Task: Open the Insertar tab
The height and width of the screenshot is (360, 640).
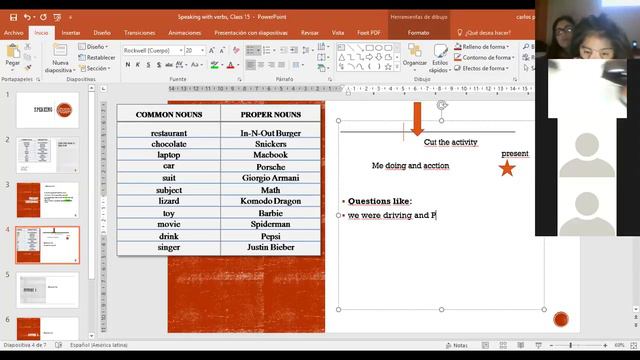Action: click(71, 33)
